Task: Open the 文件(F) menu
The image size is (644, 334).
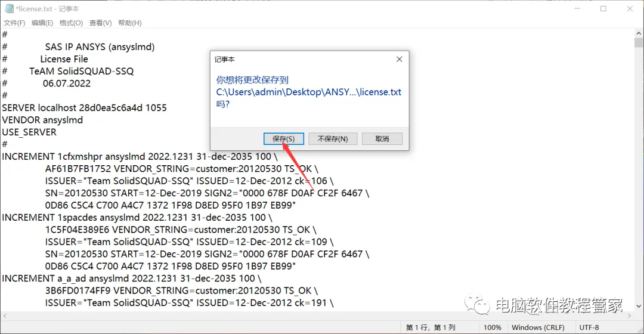Action: 14,23
